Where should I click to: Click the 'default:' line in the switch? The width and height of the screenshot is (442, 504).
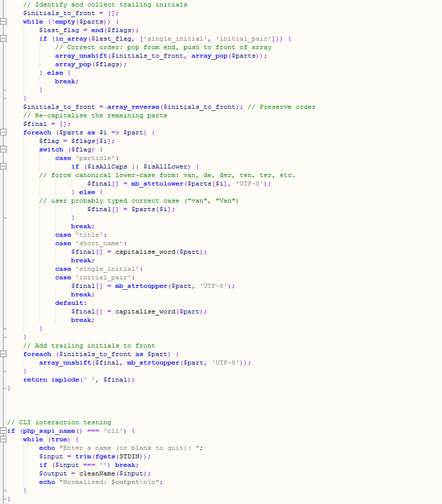pos(71,303)
